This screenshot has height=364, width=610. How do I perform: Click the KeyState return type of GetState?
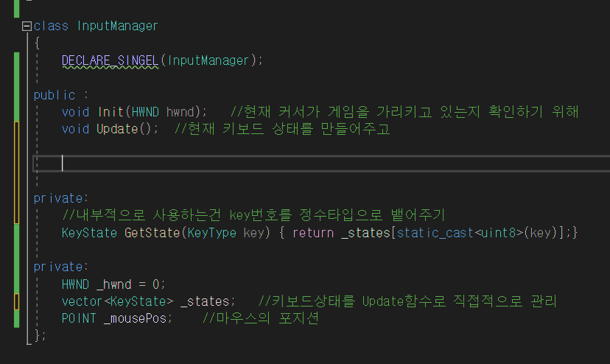[89, 233]
